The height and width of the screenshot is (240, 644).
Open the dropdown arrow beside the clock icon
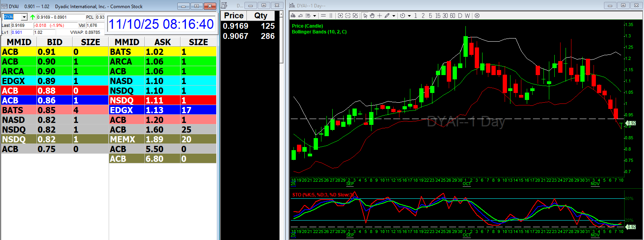pos(409,16)
